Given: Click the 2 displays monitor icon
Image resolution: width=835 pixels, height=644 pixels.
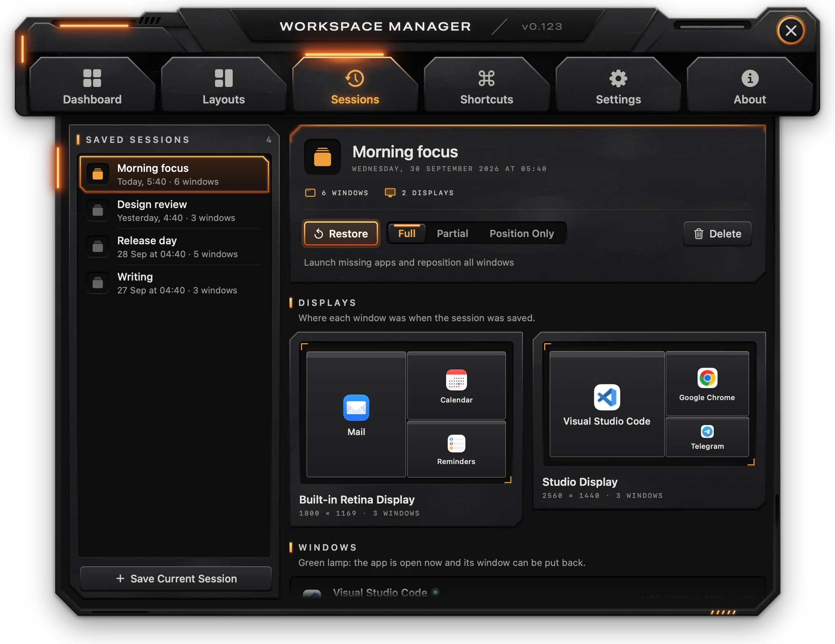Looking at the screenshot, I should (390, 193).
